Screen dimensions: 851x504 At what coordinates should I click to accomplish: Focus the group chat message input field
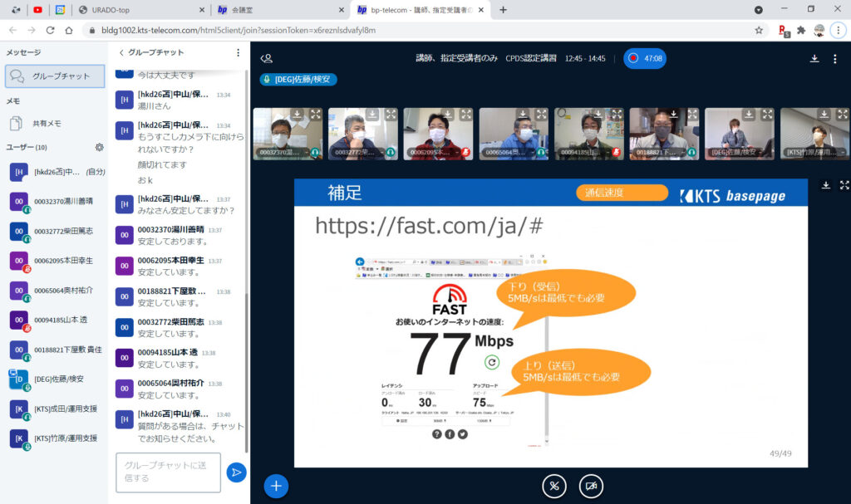coord(168,472)
